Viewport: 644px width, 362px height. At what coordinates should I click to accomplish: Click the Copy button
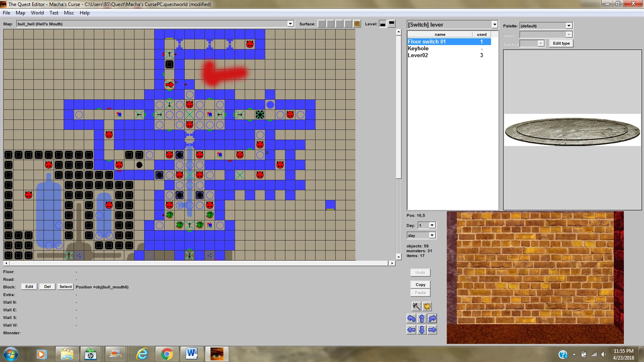tap(420, 284)
